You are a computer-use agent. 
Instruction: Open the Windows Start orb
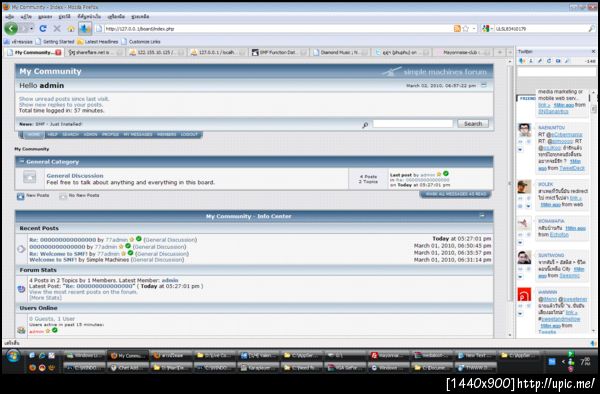[x=13, y=357]
